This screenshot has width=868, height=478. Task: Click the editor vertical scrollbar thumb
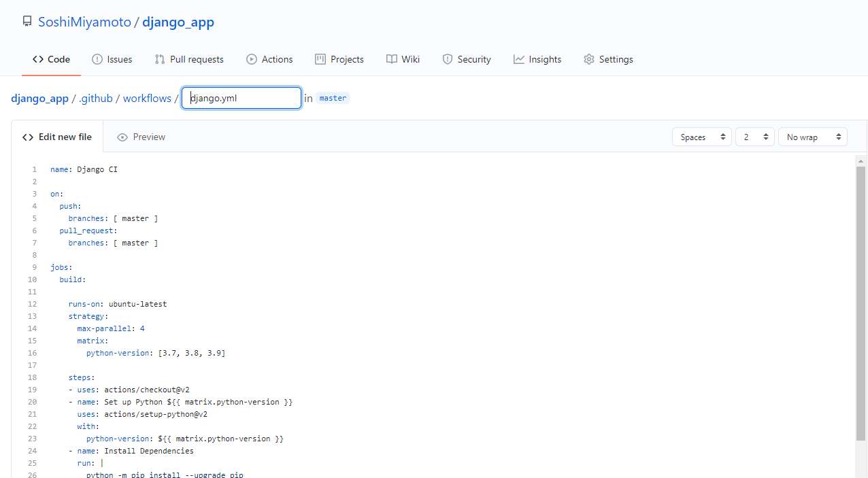861,303
